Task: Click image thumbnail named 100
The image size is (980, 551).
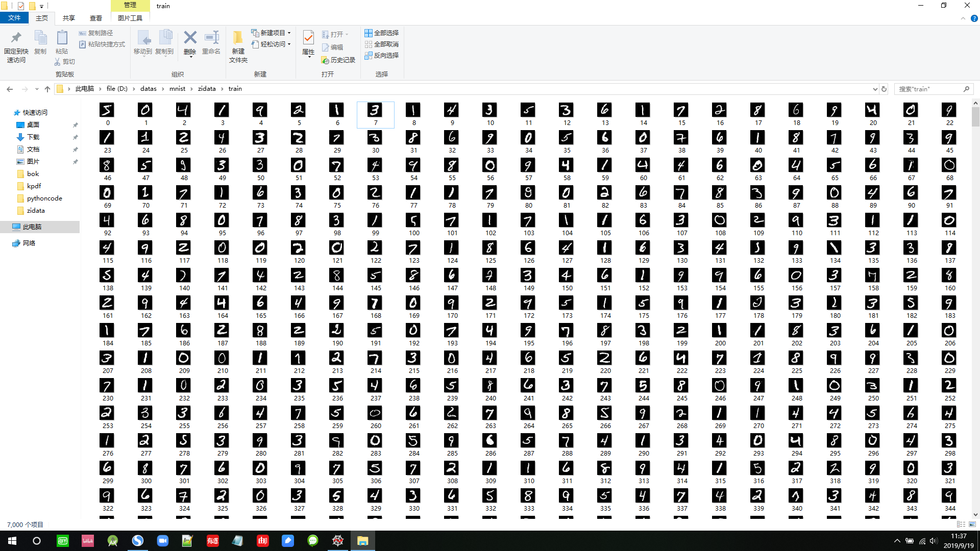Action: [413, 220]
